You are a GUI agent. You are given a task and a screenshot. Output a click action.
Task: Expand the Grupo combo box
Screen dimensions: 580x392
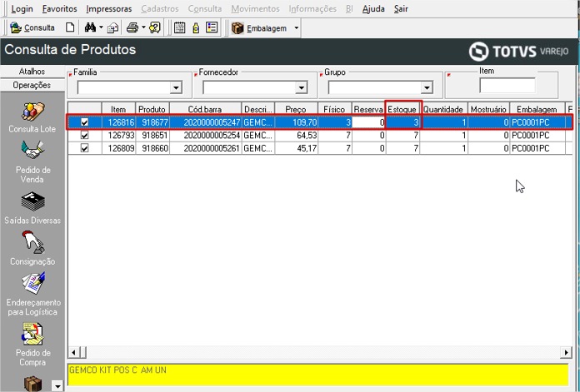[427, 88]
